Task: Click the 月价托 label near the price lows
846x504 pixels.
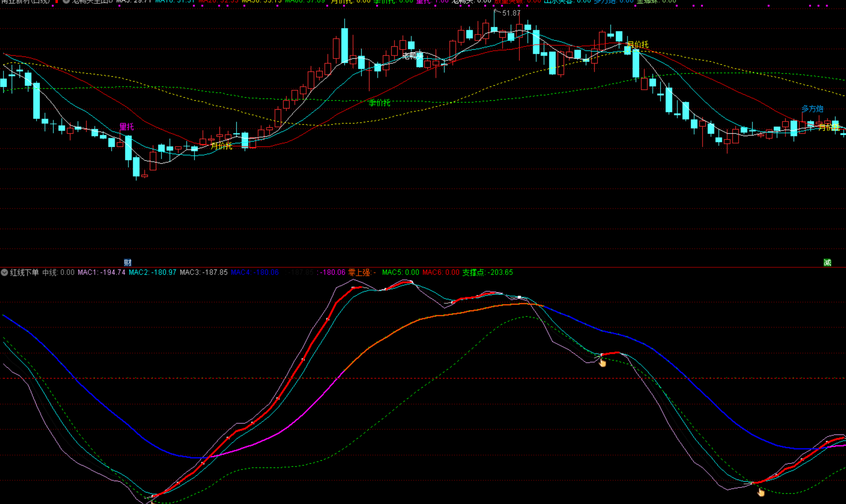Action: click(221, 146)
